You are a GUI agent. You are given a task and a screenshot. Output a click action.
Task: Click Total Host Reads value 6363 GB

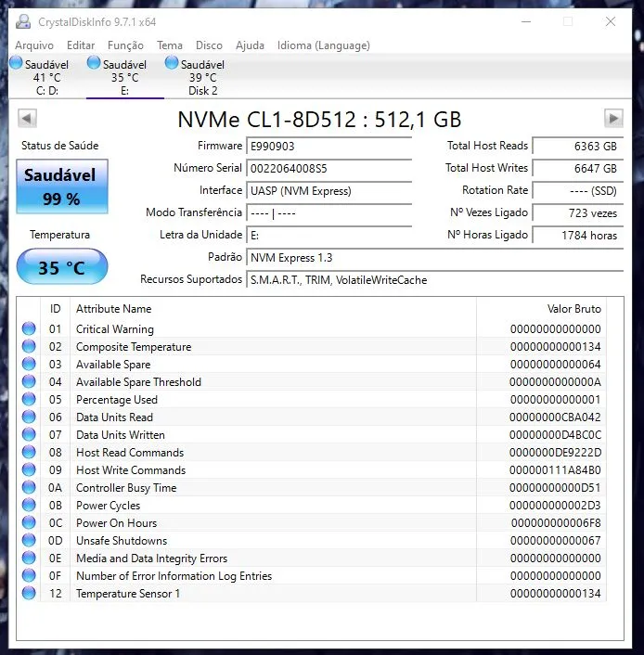tap(578, 147)
